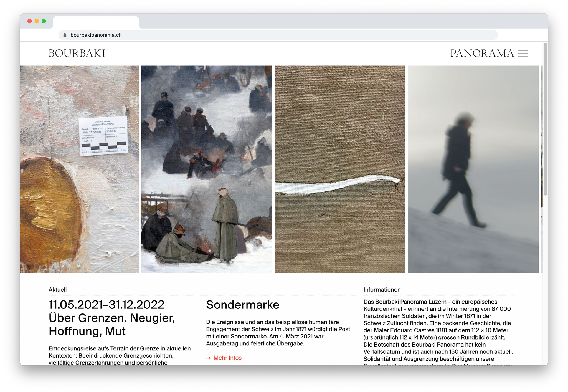Select the address bar showing bourbakipanorama.ch
Screen dimensions: 568x392
(278, 35)
